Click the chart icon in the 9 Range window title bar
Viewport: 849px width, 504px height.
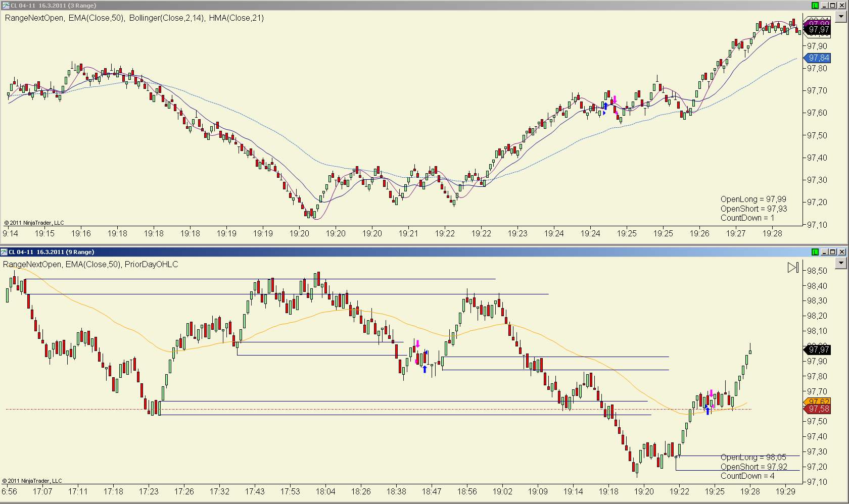pyautogui.click(x=4, y=252)
